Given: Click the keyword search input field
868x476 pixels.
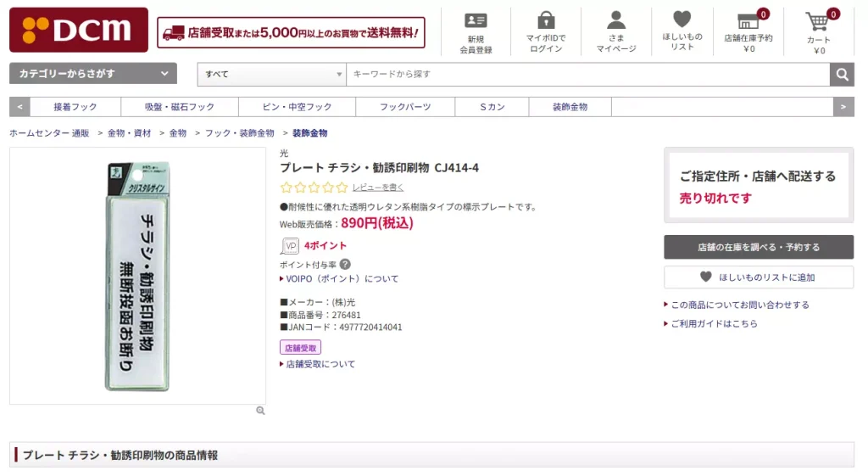Looking at the screenshot, I should (588, 75).
